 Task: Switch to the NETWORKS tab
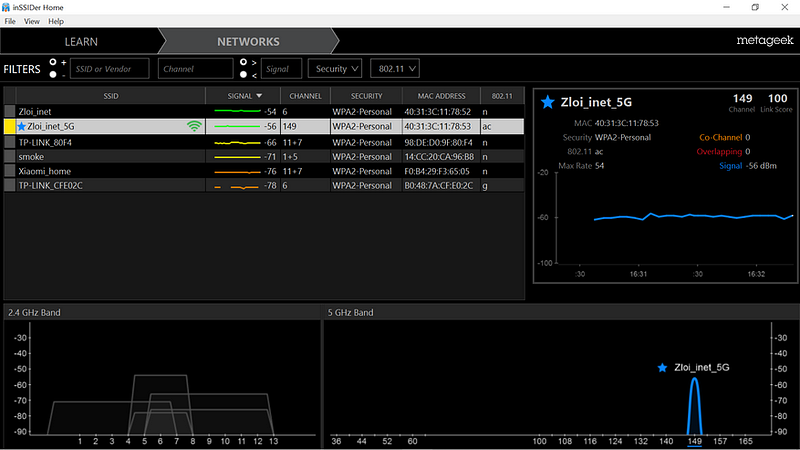tap(248, 42)
